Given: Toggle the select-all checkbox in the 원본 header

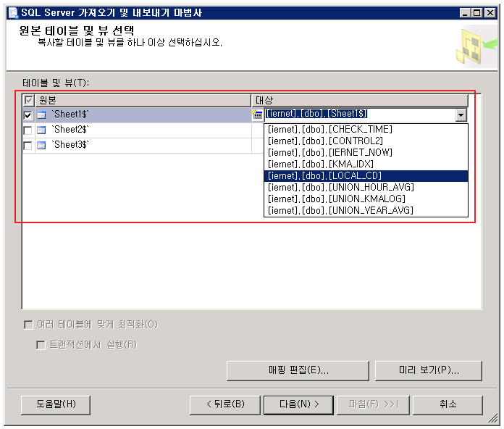Looking at the screenshot, I should coord(29,100).
